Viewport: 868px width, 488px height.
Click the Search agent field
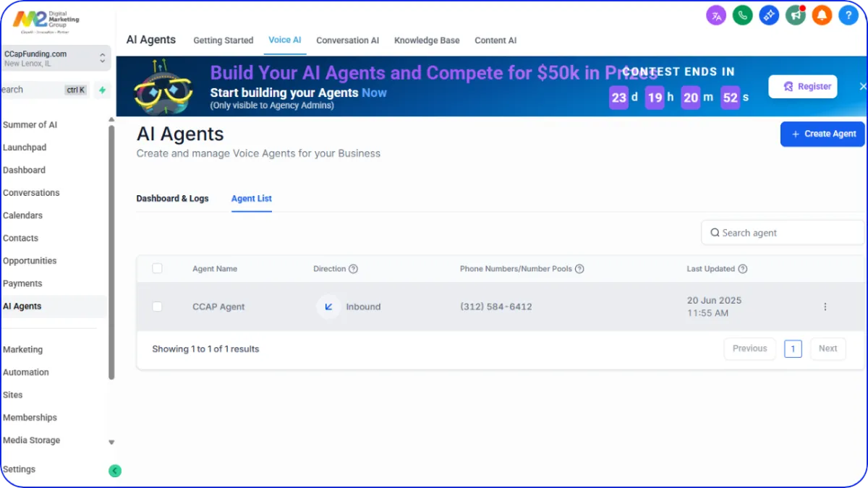783,233
